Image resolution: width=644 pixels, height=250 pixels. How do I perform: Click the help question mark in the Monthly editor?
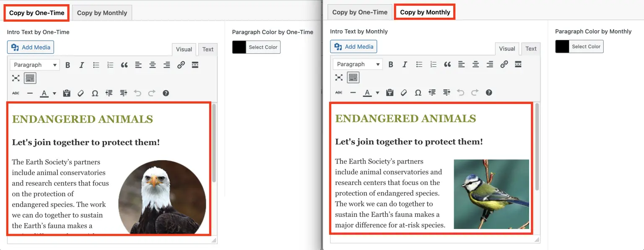click(488, 92)
